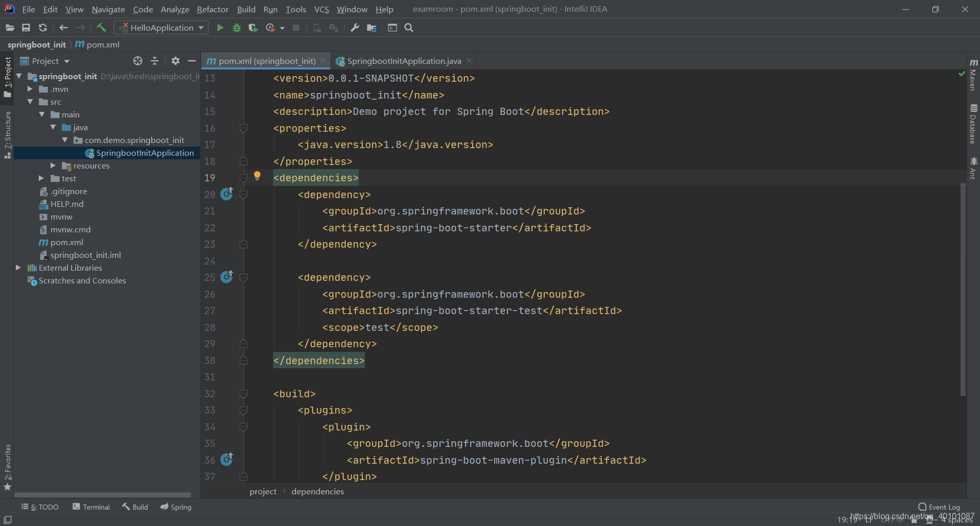The width and height of the screenshot is (980, 526).
Task: Open Build tool window
Action: click(135, 507)
